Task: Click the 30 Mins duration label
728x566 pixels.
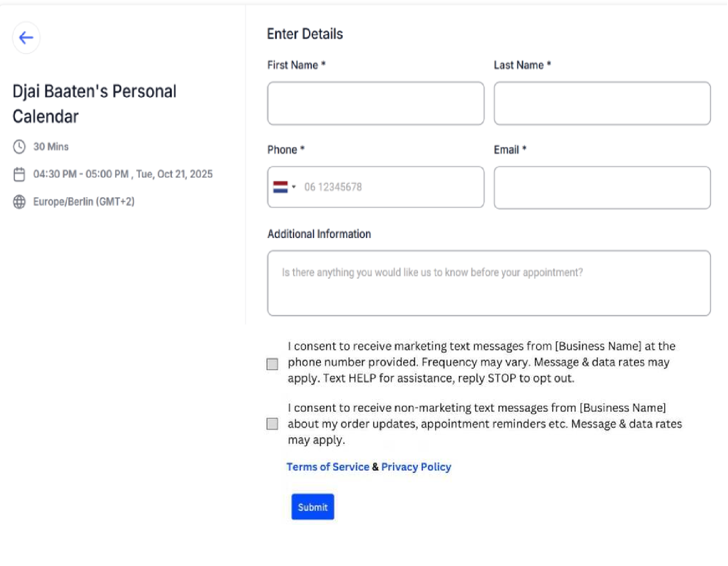Action: click(x=51, y=147)
